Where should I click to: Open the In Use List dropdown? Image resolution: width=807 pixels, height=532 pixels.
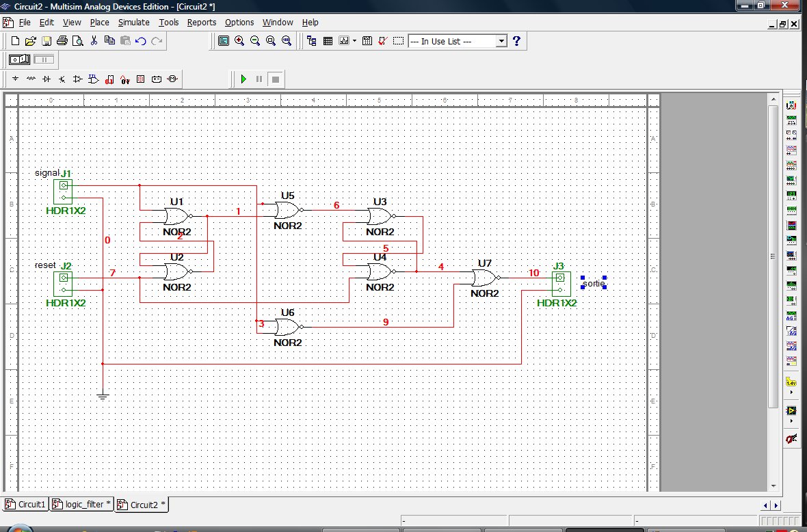[501, 41]
